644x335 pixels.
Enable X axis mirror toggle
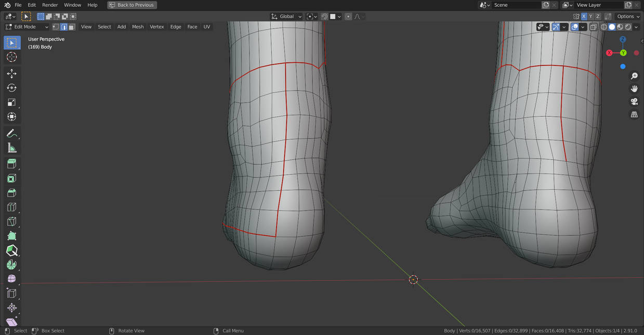click(x=584, y=16)
